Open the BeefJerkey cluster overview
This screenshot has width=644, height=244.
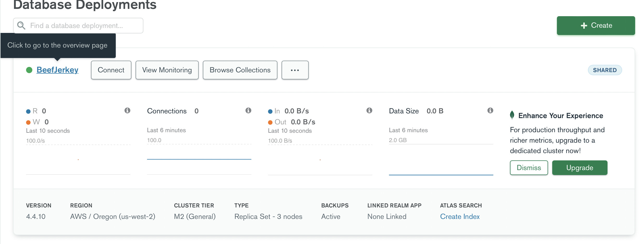pos(57,70)
